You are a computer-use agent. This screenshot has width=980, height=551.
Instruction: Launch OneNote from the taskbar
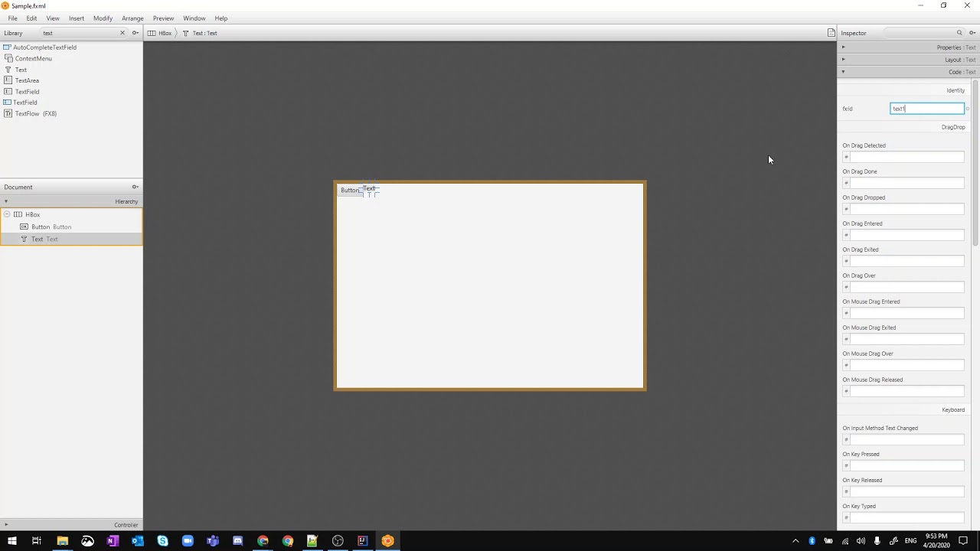[113, 541]
